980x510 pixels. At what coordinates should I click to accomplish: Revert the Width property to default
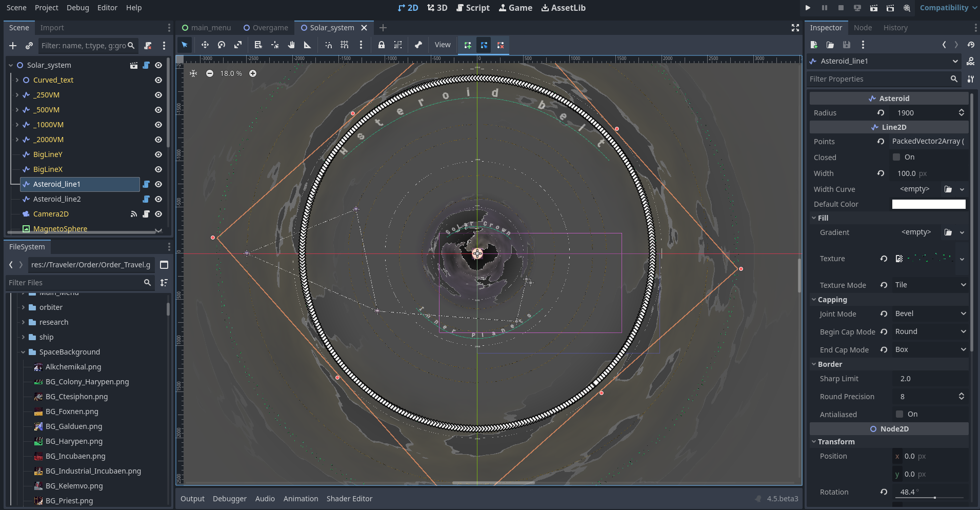click(x=881, y=173)
